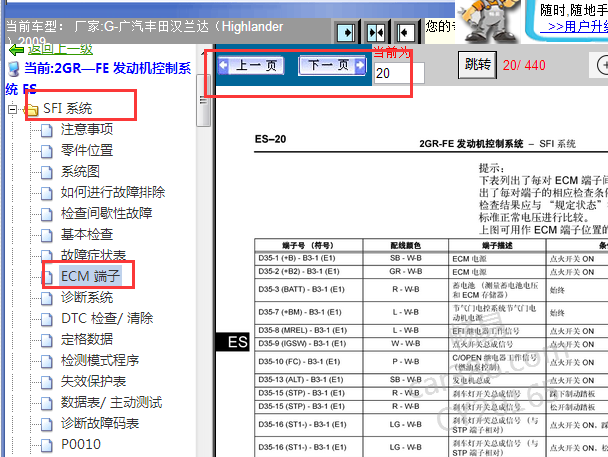This screenshot has height=457, width=608.
Task: Click the 20/ 440 page count text
Action: coord(524,65)
